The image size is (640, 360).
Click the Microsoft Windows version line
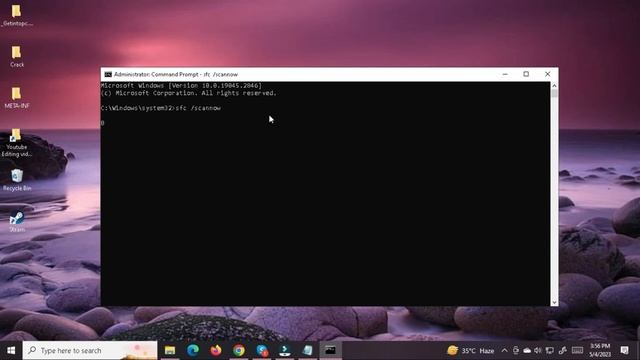[x=181, y=85]
